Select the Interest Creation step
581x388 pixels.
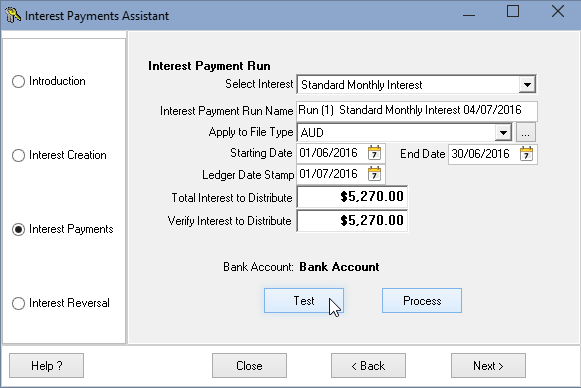click(x=59, y=155)
